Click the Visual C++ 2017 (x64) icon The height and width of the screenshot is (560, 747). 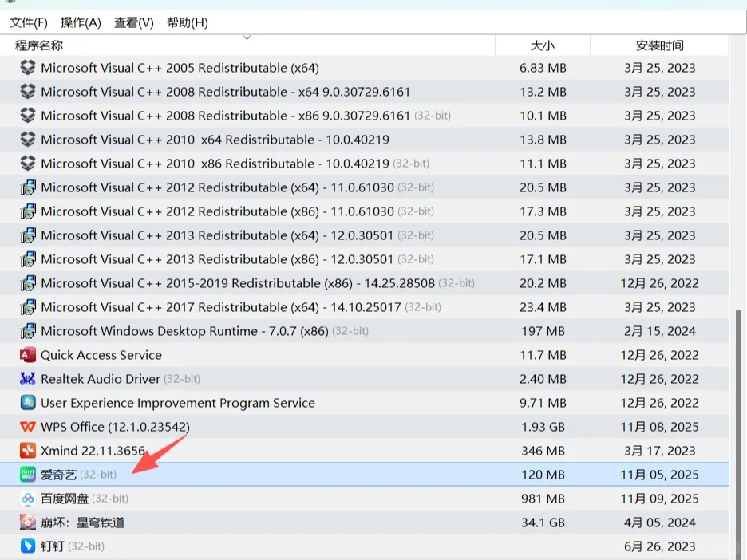(28, 306)
